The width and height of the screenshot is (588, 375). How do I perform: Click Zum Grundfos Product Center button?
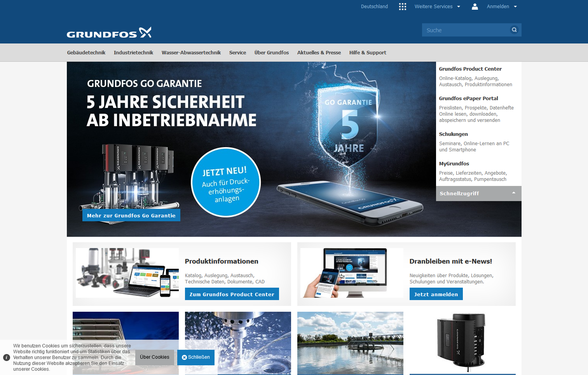(232, 294)
